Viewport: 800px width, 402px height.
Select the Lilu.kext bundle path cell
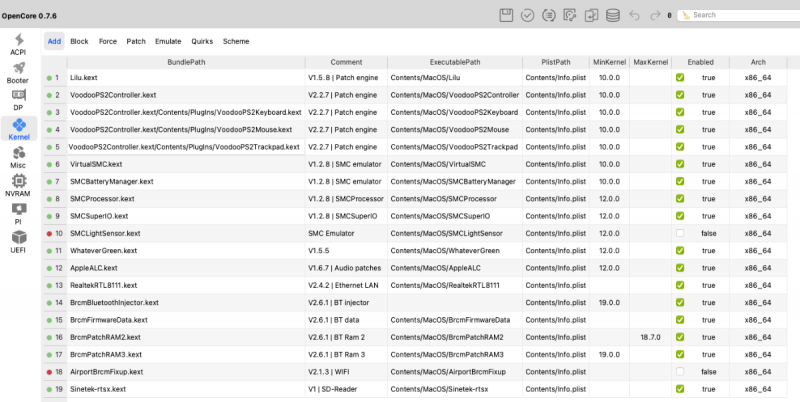(x=186, y=78)
